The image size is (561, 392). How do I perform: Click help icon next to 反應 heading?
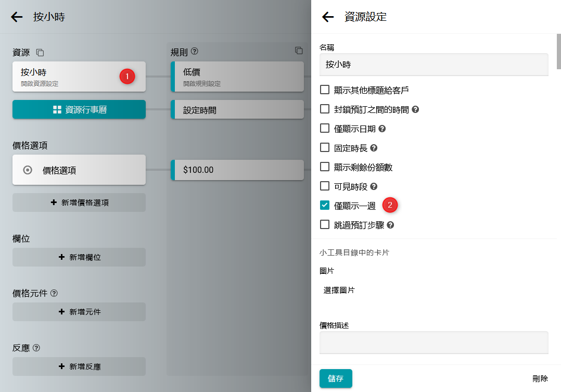[x=36, y=348]
